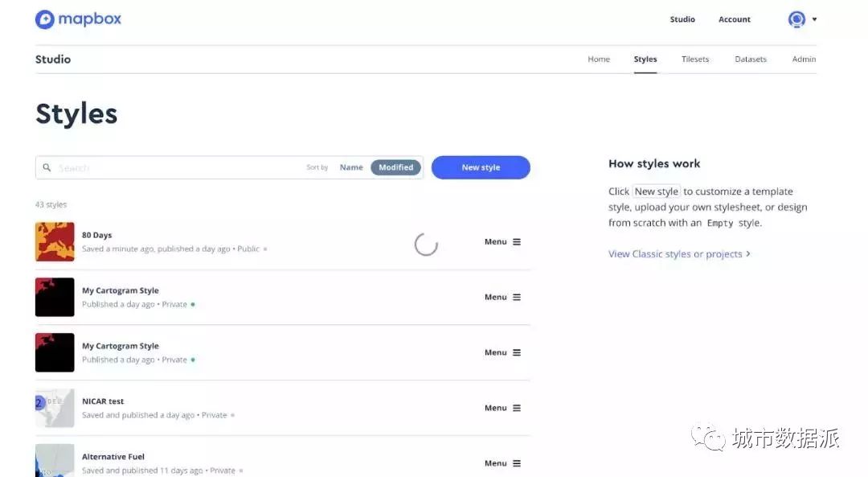
Task: Click 'Saved a minute ago, published a day ago' text
Action: (156, 249)
